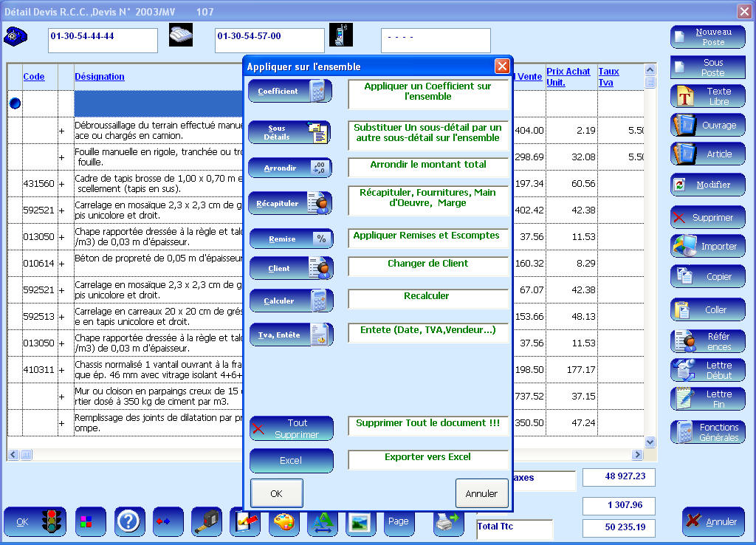The height and width of the screenshot is (545, 756).
Task: Select the Récapituler summary button
Action: pos(290,203)
